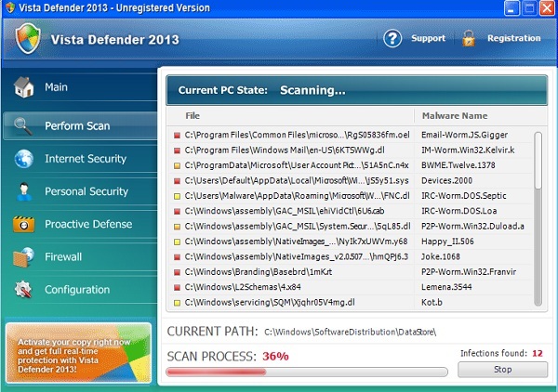Click the title bar shield icon
Image resolution: width=558 pixels, height=392 pixels.
10,7
